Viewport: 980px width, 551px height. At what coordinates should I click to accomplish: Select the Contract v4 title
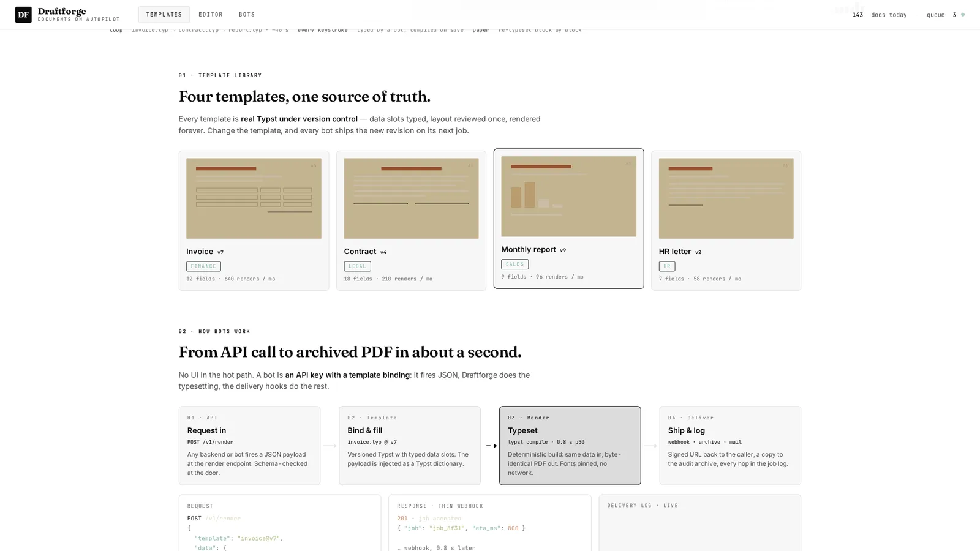365,252
